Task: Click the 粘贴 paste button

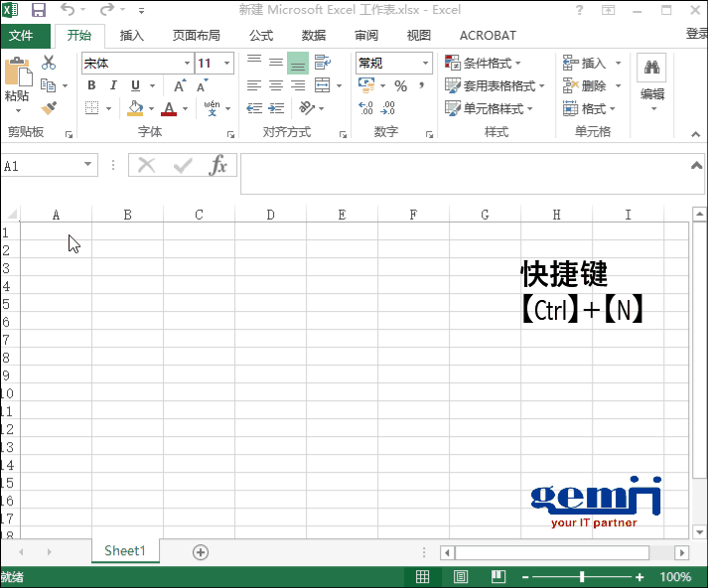Action: 17,81
